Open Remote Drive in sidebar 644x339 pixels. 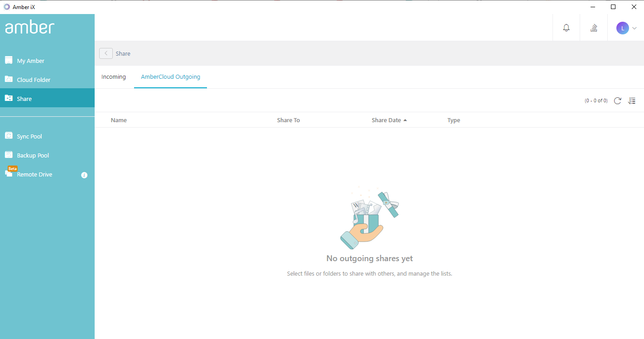point(47,174)
